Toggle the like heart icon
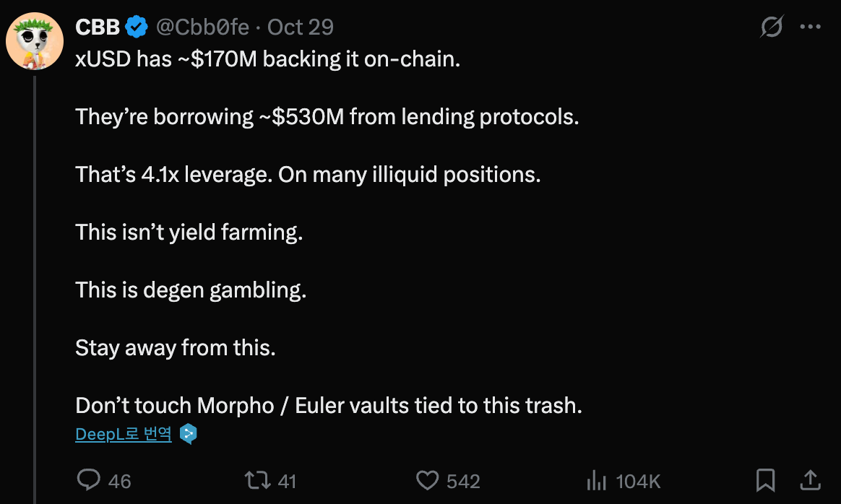The height and width of the screenshot is (504, 841). [x=428, y=480]
